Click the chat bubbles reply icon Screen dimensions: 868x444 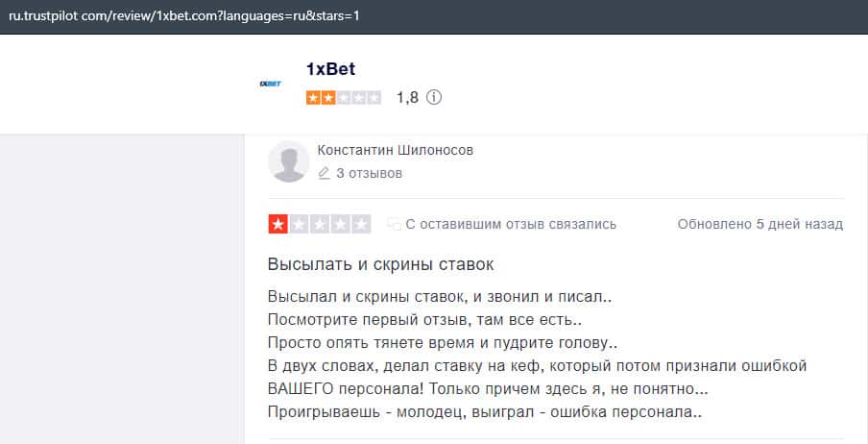click(x=393, y=224)
